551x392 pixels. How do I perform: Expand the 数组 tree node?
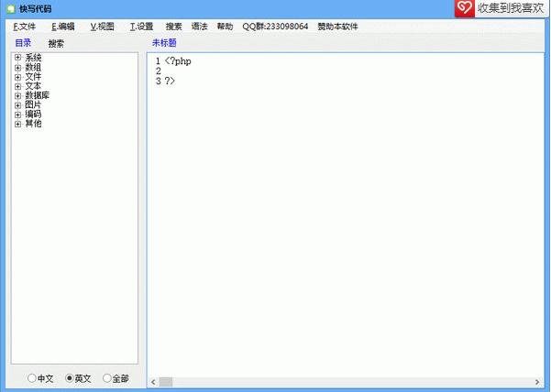(x=18, y=67)
